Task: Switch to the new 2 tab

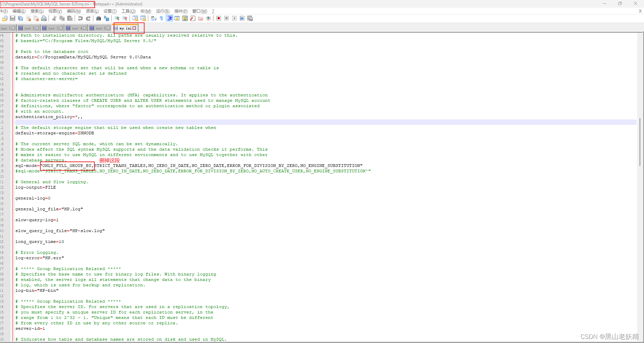Action: click(29, 28)
